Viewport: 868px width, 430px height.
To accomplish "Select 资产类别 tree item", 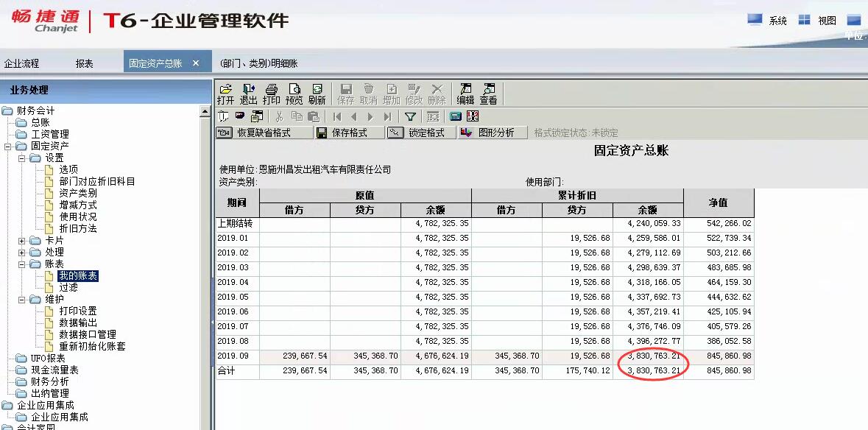I will pyautogui.click(x=78, y=193).
